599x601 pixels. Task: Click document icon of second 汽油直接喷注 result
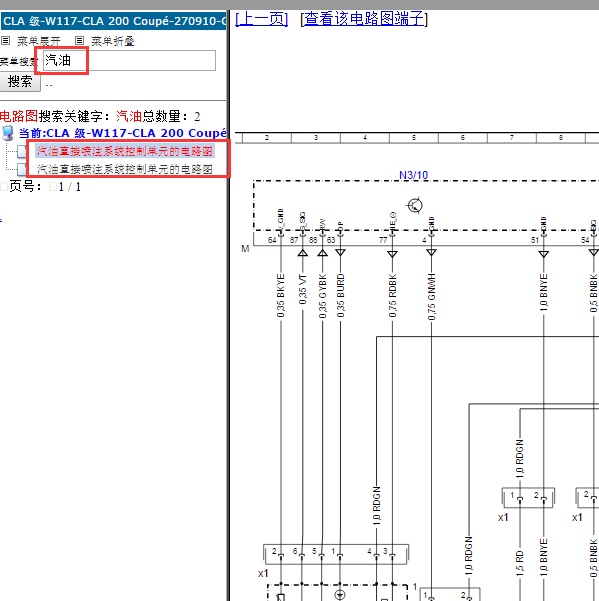pos(22,169)
